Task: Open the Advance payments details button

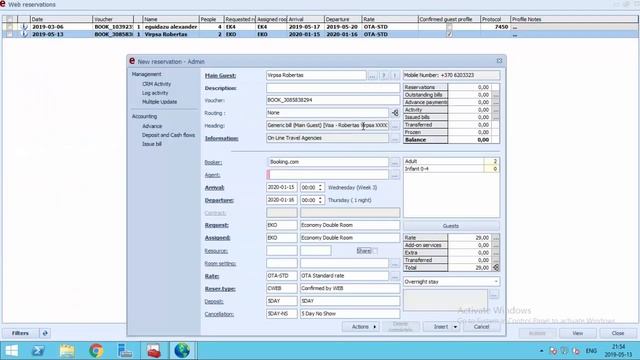Action: pos(496,102)
